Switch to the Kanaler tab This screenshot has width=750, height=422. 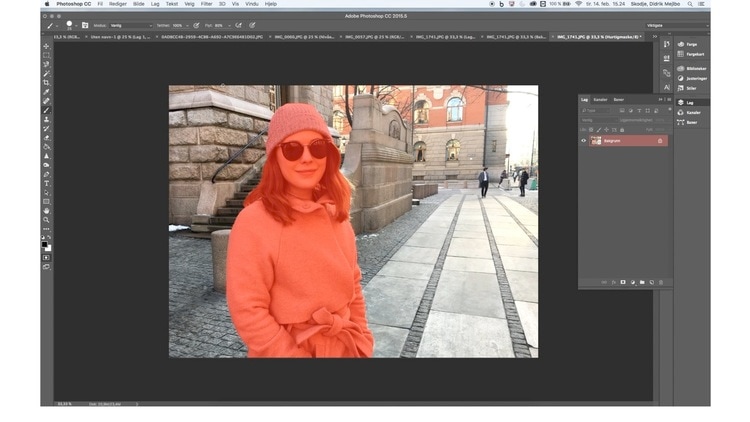[x=600, y=100]
